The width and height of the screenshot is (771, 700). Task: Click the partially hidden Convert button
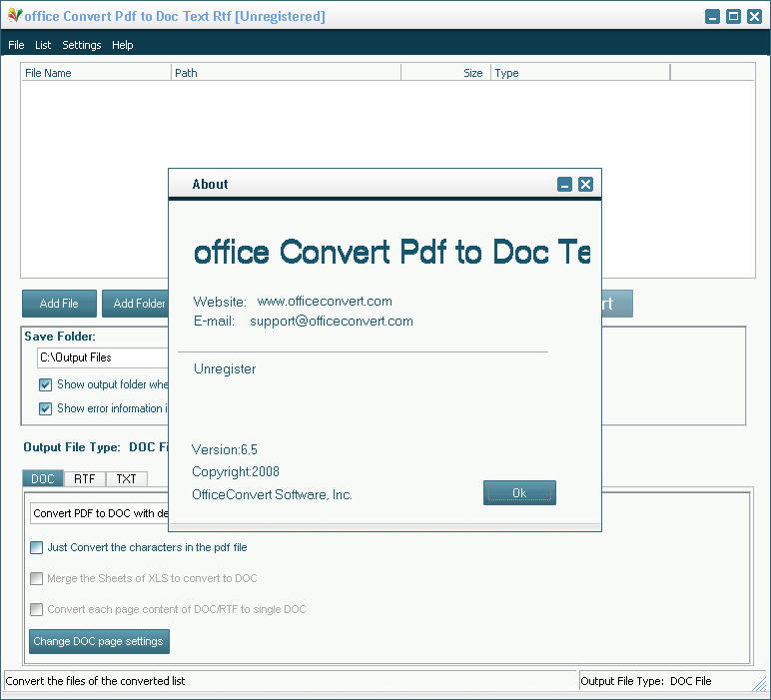point(617,304)
